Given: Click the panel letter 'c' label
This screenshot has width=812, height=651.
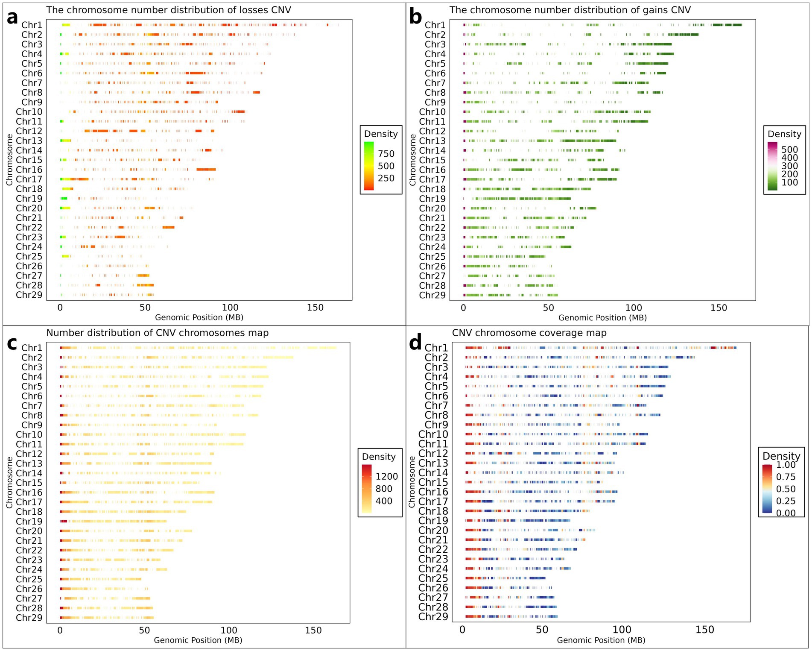Looking at the screenshot, I should (12, 344).
